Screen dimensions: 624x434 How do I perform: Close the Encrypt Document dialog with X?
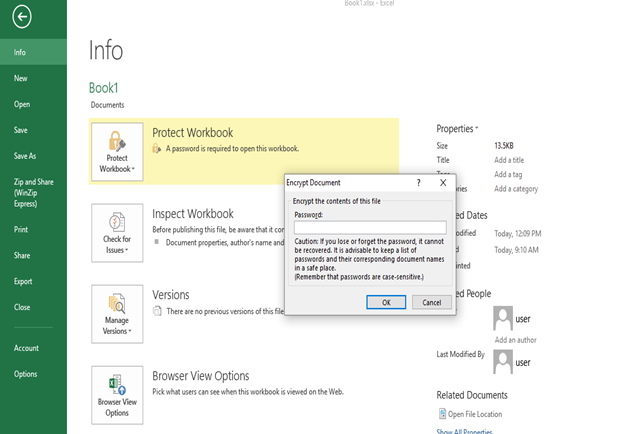(443, 183)
